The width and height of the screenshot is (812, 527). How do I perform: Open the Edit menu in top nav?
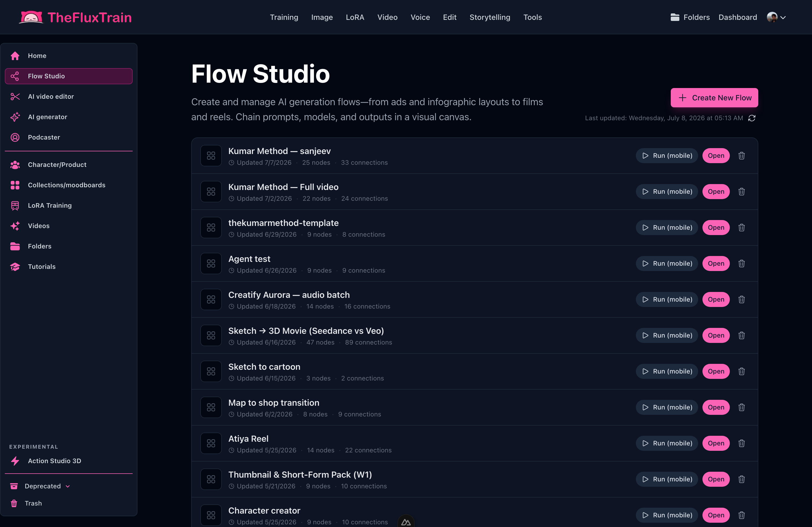[449, 17]
